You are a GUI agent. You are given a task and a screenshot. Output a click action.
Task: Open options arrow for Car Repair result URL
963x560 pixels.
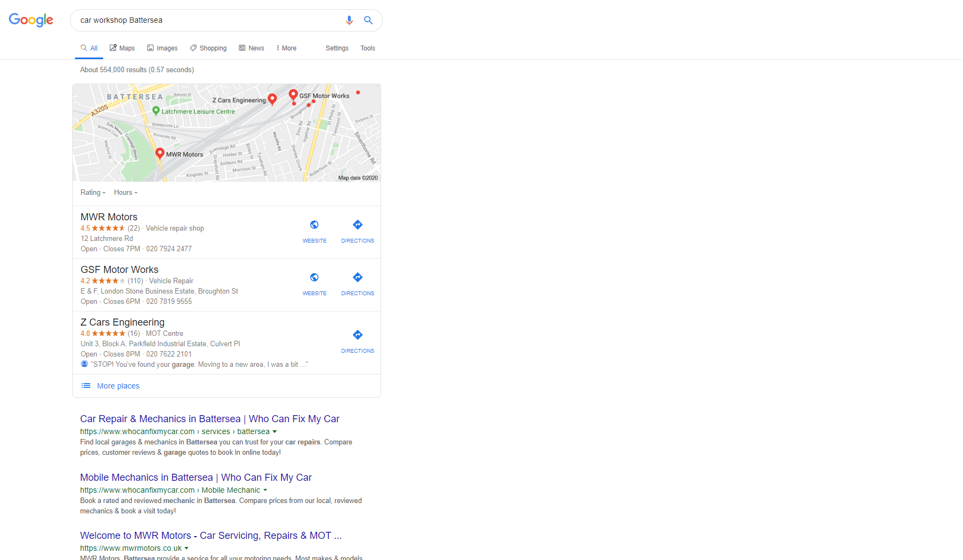coord(275,432)
